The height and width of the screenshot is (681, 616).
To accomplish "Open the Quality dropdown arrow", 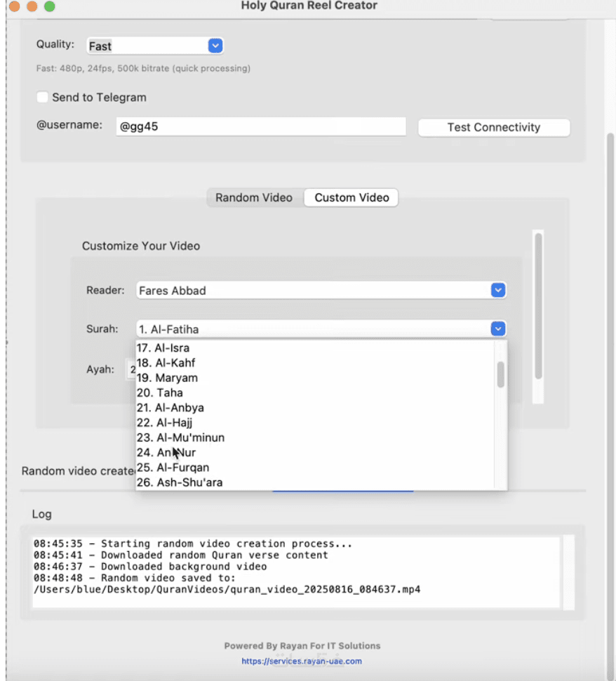I will coord(215,46).
